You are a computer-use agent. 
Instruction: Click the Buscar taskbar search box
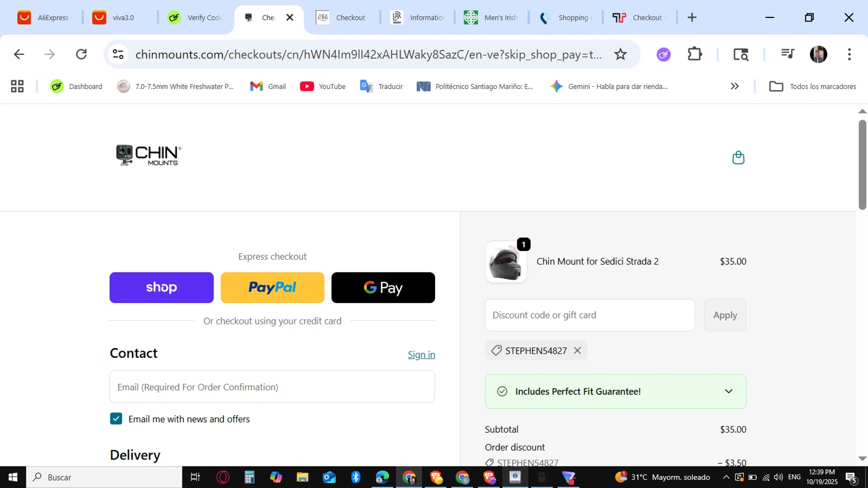(x=104, y=477)
